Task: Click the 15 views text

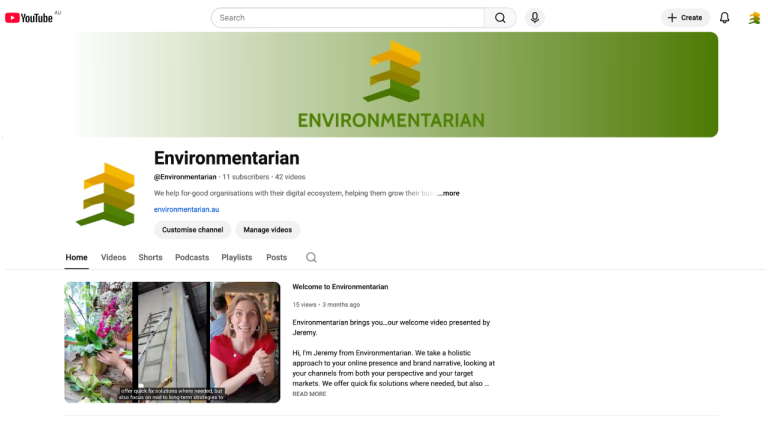Action: click(304, 305)
